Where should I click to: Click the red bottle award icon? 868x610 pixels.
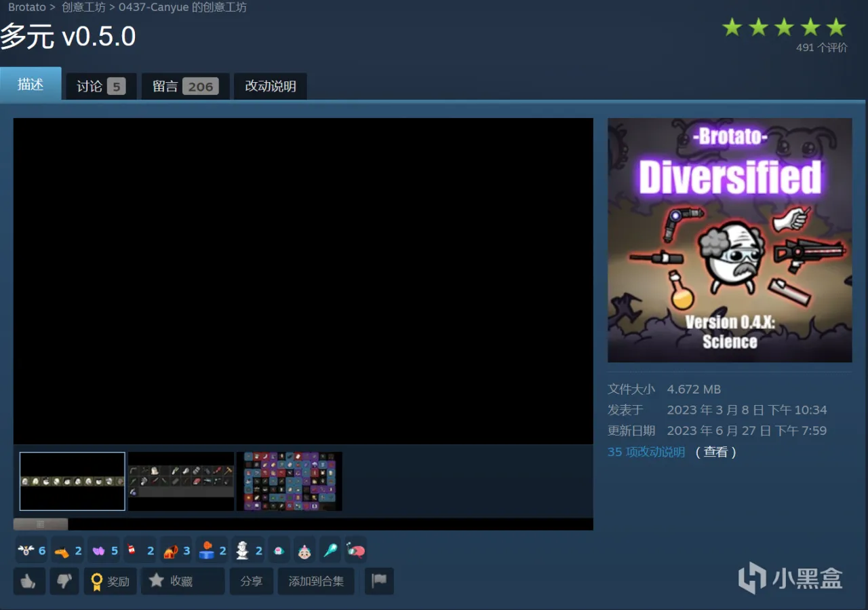tap(131, 550)
